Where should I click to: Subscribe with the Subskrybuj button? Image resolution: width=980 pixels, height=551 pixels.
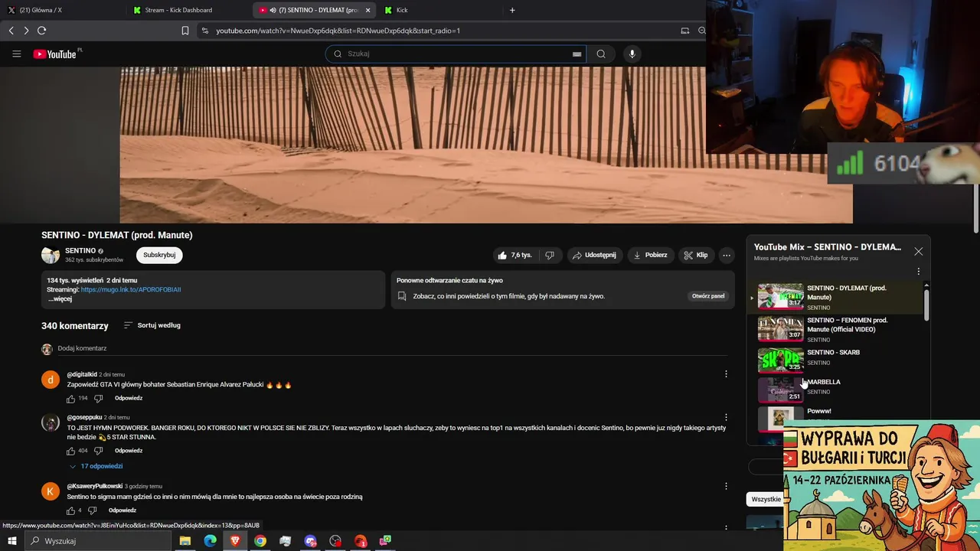coord(159,255)
